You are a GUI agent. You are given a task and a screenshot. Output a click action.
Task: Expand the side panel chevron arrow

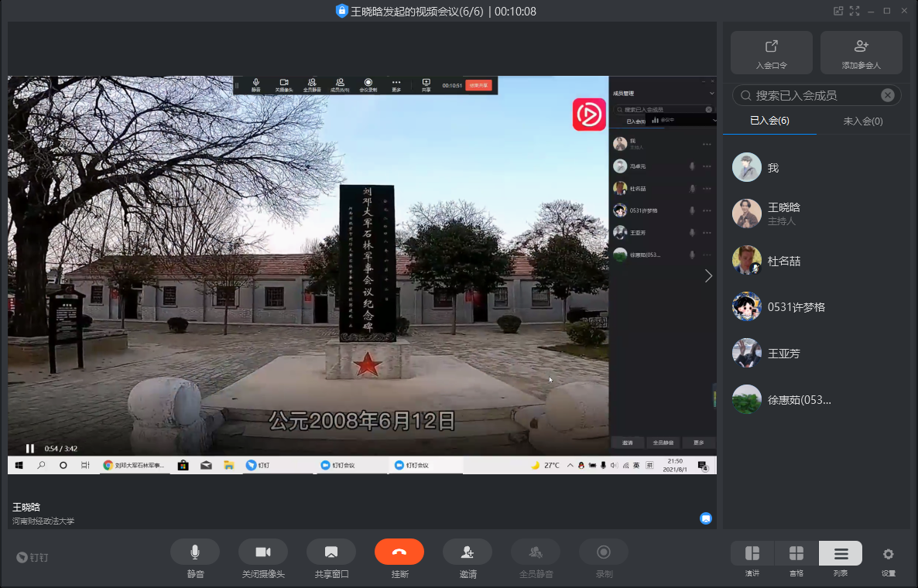point(708,276)
